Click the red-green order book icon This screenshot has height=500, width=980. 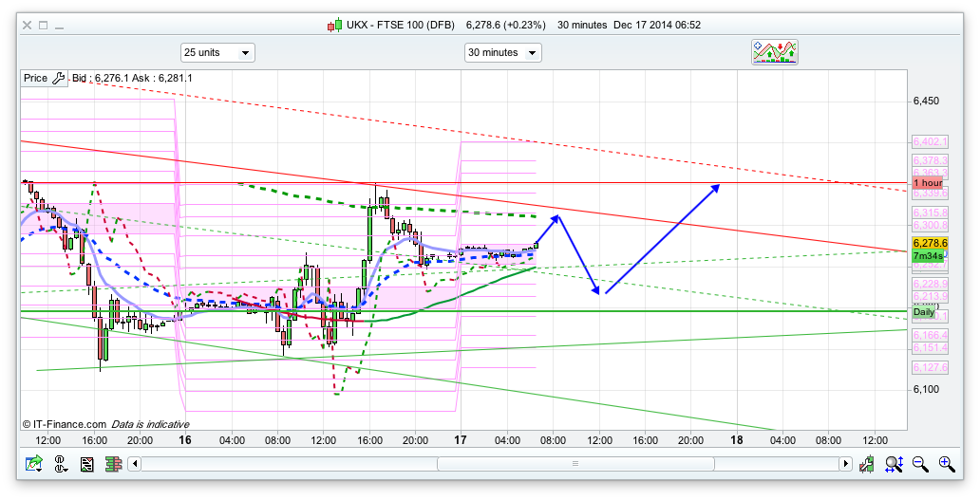click(113, 464)
